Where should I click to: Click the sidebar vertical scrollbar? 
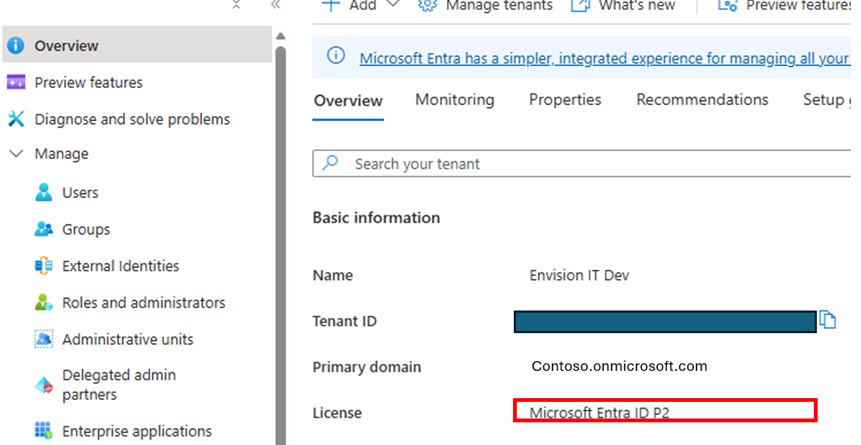281,244
